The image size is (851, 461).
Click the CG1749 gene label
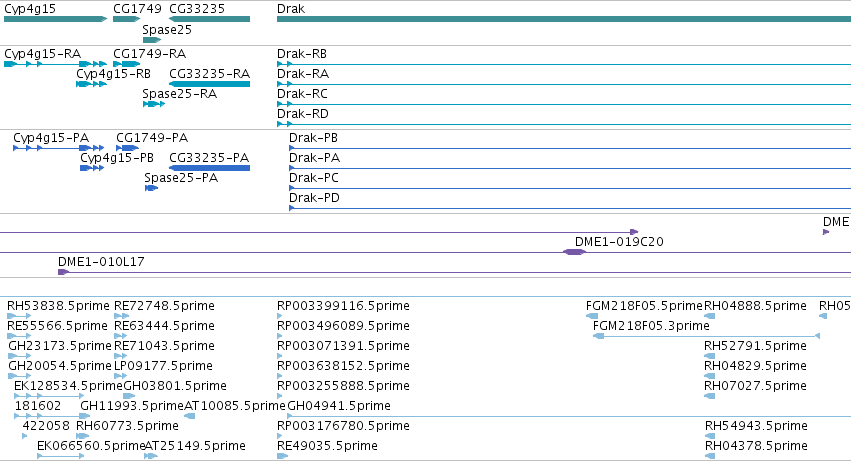coord(137,9)
